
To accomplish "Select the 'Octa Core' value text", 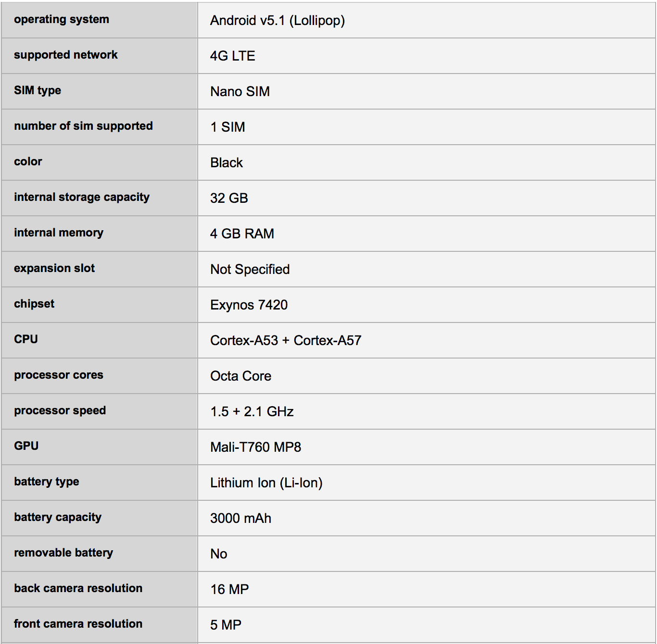I will tap(240, 376).
